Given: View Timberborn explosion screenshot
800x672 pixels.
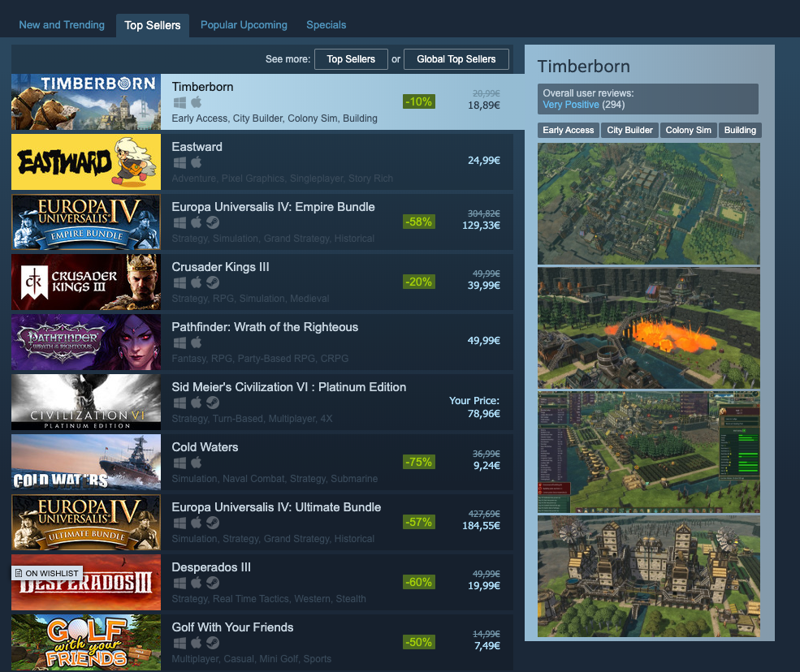Looking at the screenshot, I should tap(649, 328).
